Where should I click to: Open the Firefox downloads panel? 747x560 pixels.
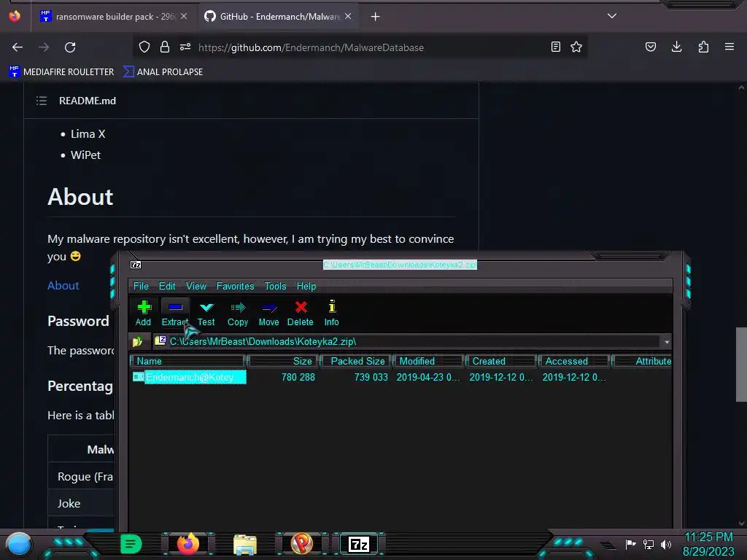pyautogui.click(x=676, y=47)
